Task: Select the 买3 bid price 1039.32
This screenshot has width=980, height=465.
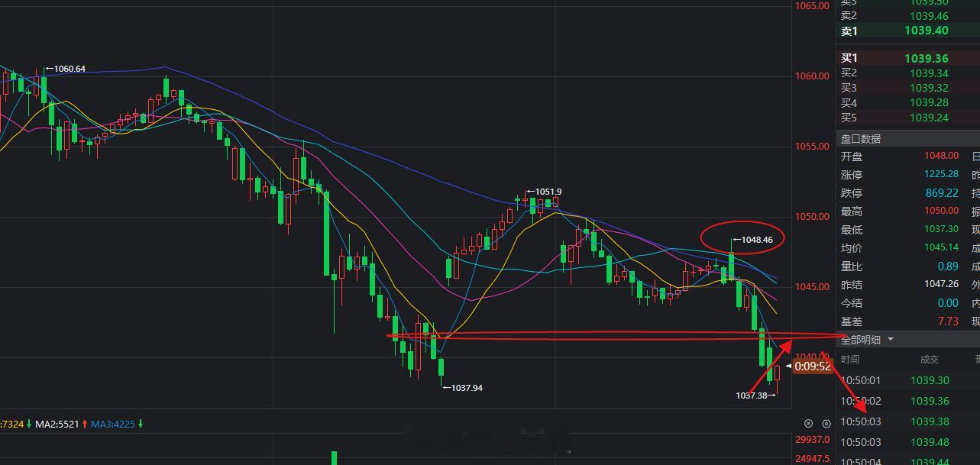Action: click(x=929, y=88)
